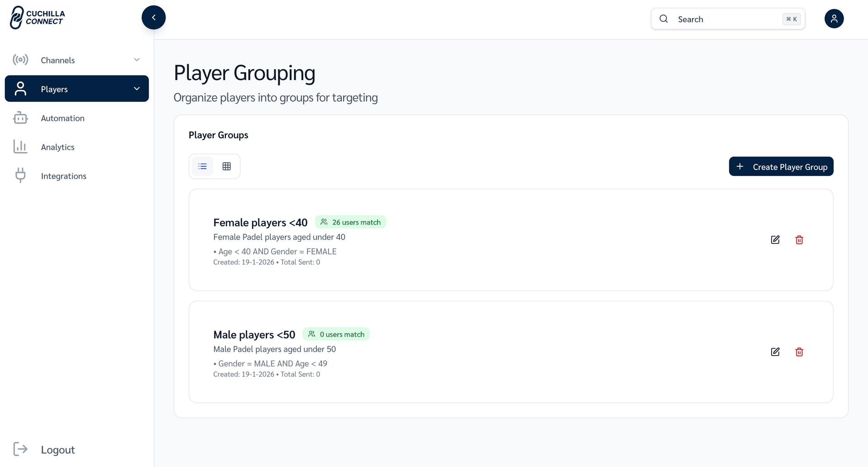The height and width of the screenshot is (467, 868).
Task: Open the user profile avatar menu
Action: pos(834,19)
